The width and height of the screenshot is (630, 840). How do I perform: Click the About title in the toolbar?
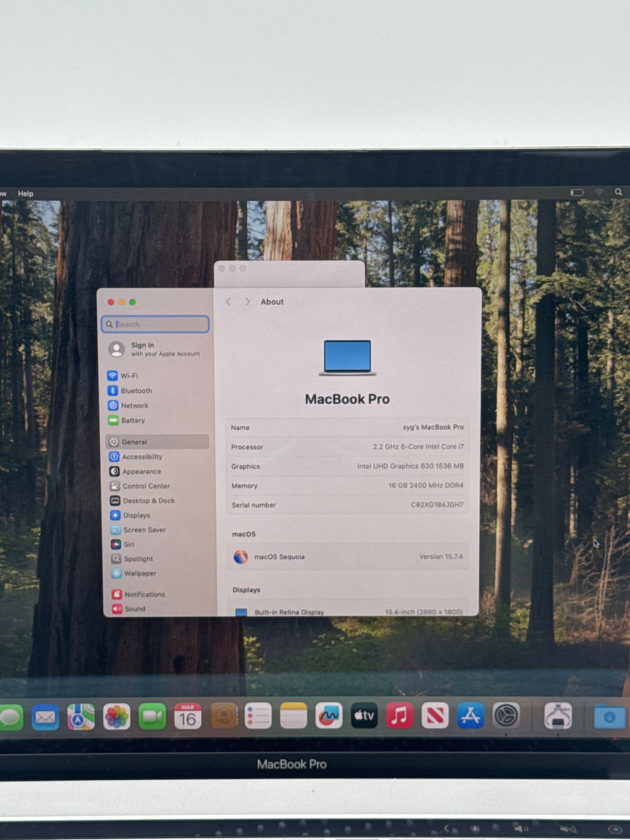click(x=272, y=302)
